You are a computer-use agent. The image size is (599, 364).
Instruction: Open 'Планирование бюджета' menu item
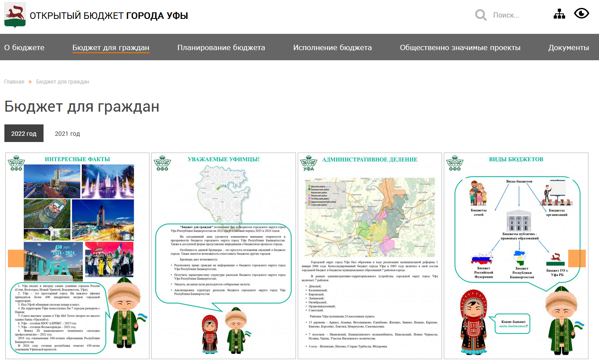221,47
